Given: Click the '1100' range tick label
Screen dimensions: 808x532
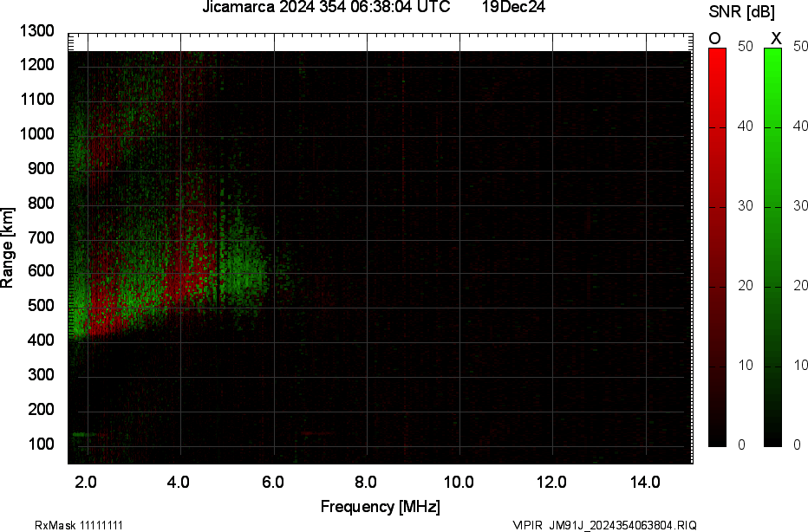Looking at the screenshot, I should 37,99.
